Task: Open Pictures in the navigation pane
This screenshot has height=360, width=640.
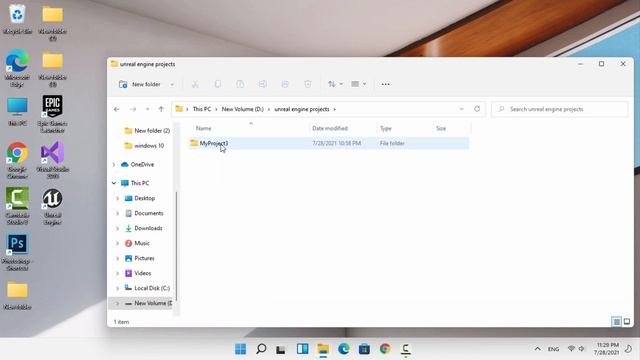Action: tap(140, 258)
